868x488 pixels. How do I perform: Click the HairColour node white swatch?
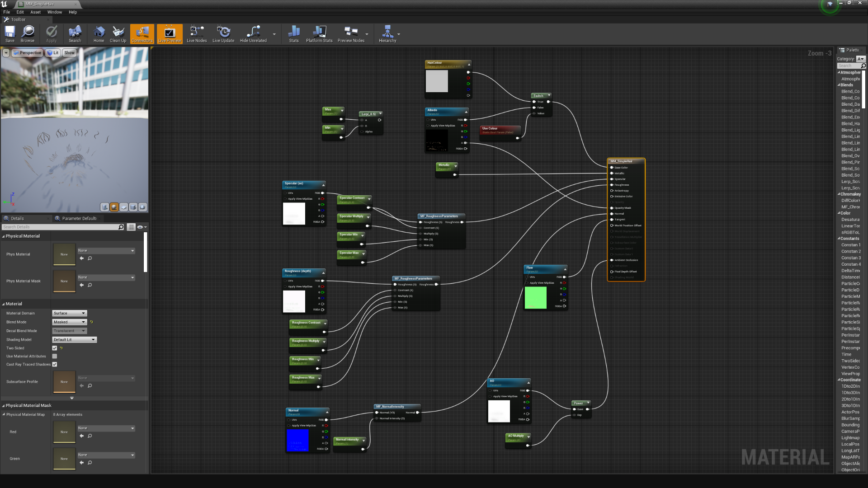click(x=437, y=81)
